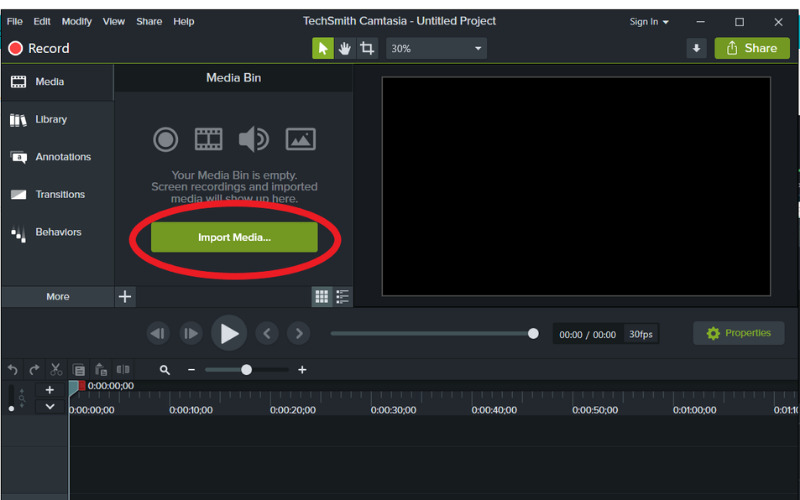This screenshot has width=800, height=500.
Task: Click the Copy icon in timeline toolbar
Action: click(79, 369)
